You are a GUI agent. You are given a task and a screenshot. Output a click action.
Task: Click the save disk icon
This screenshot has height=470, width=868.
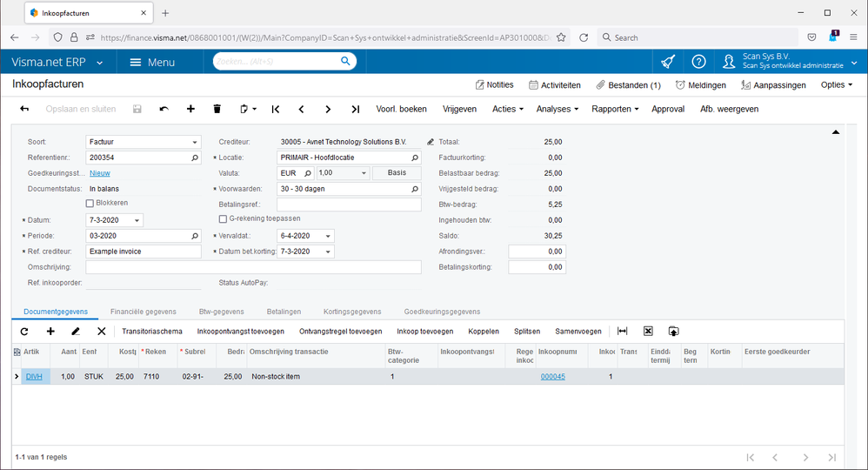coord(137,109)
